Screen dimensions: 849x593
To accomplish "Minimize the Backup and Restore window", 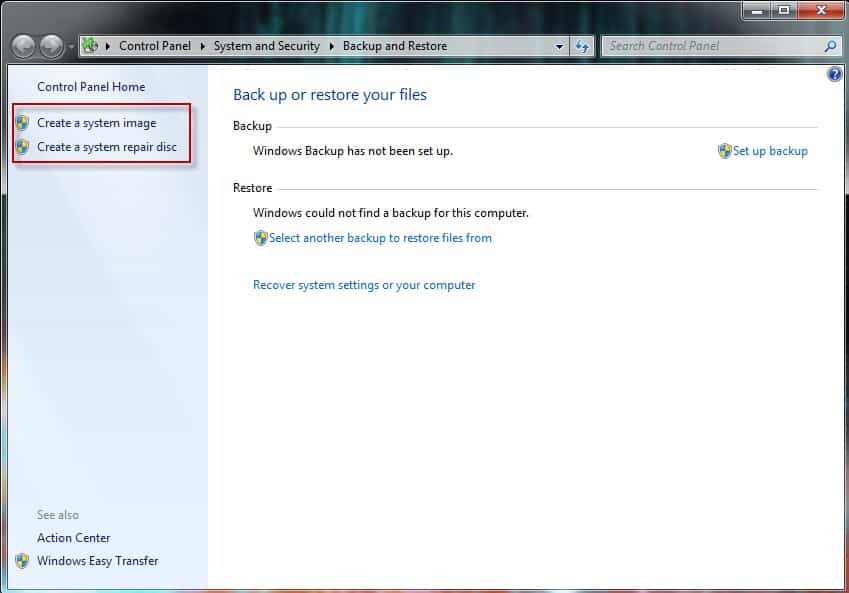I will (x=757, y=10).
